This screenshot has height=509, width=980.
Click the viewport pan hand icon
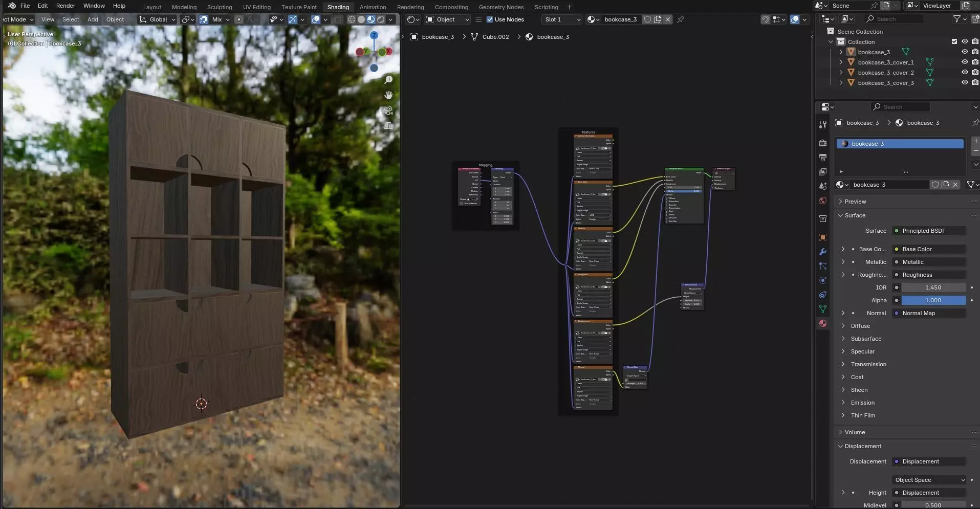[x=388, y=95]
